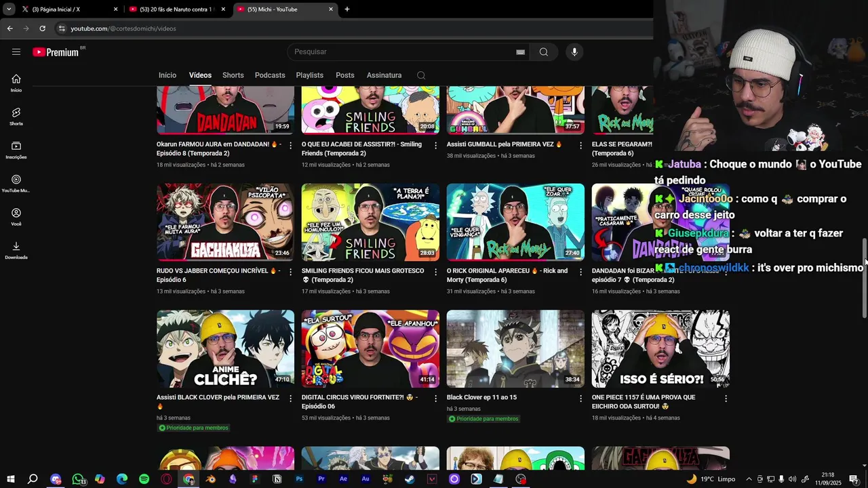The image size is (868, 488).
Task: Go to YouTube Premium home logo
Action: click(56, 52)
